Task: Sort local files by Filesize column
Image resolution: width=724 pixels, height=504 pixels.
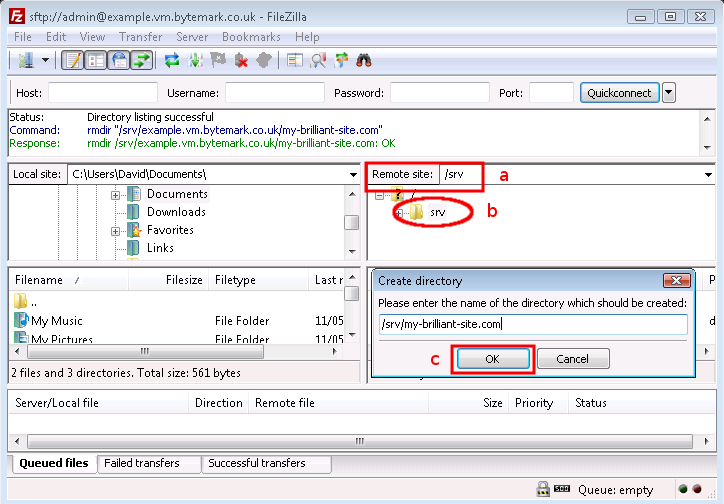Action: [169, 280]
